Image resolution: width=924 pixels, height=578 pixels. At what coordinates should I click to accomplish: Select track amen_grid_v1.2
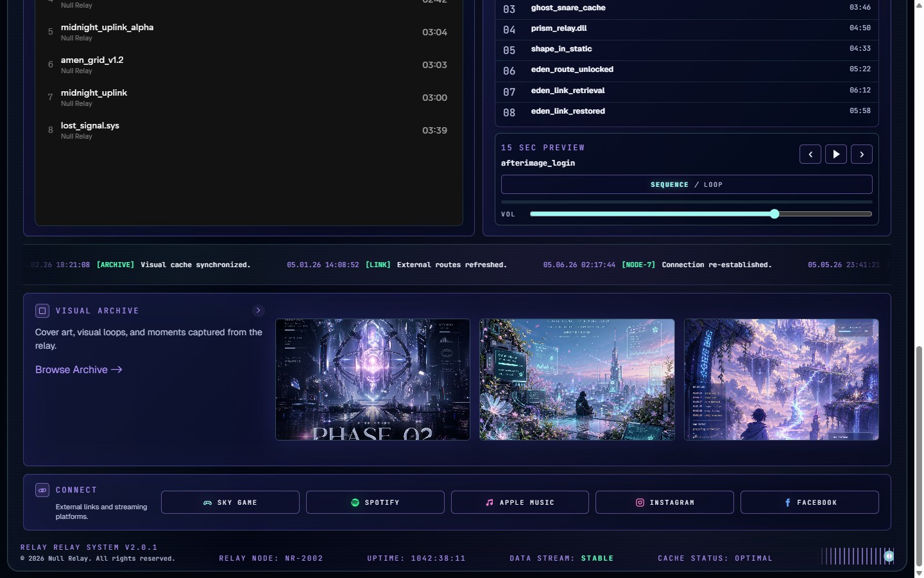249,65
